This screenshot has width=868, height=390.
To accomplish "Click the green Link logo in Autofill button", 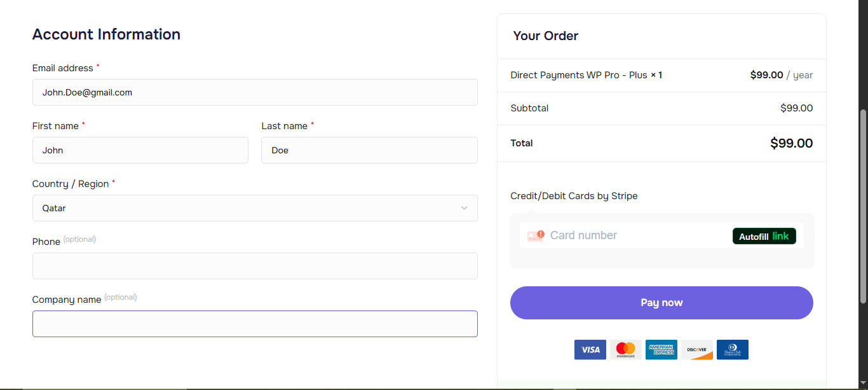I will point(782,235).
